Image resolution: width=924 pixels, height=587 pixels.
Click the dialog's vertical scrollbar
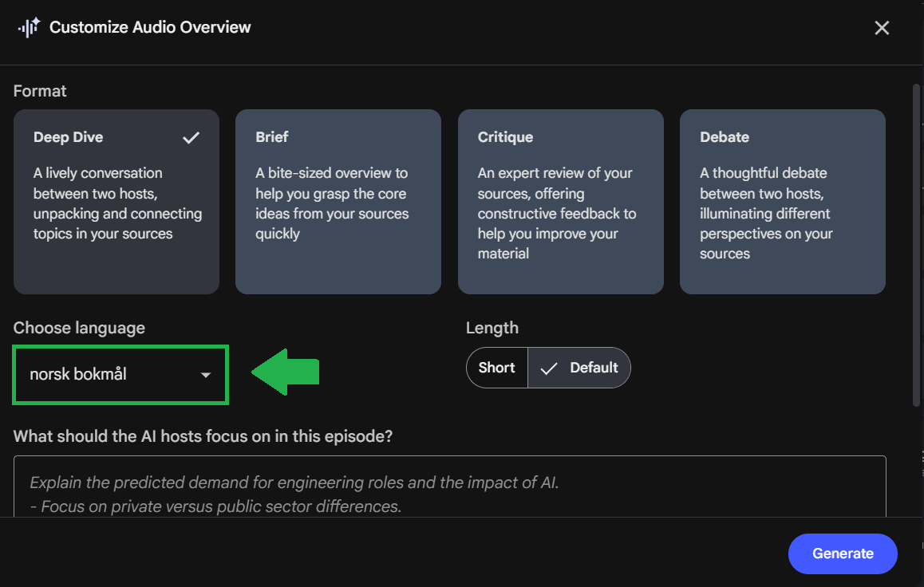pos(916,239)
